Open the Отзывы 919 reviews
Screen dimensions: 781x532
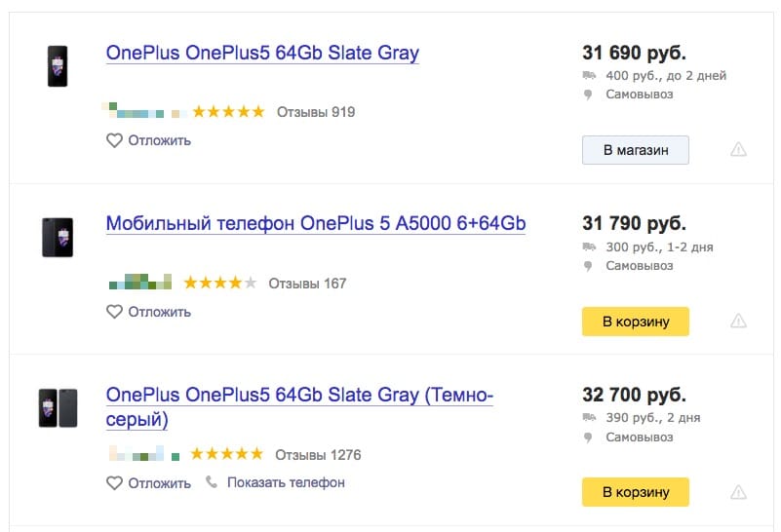[x=316, y=112]
